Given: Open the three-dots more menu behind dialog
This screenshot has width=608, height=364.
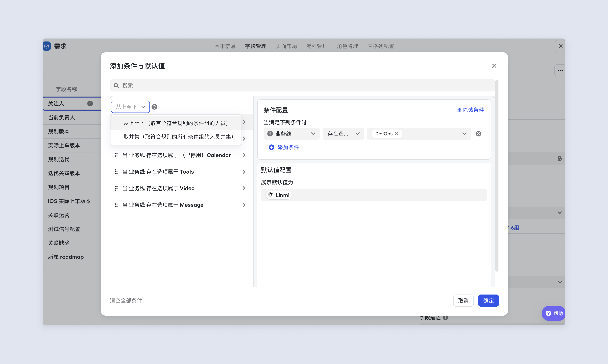Looking at the screenshot, I should (560, 70).
